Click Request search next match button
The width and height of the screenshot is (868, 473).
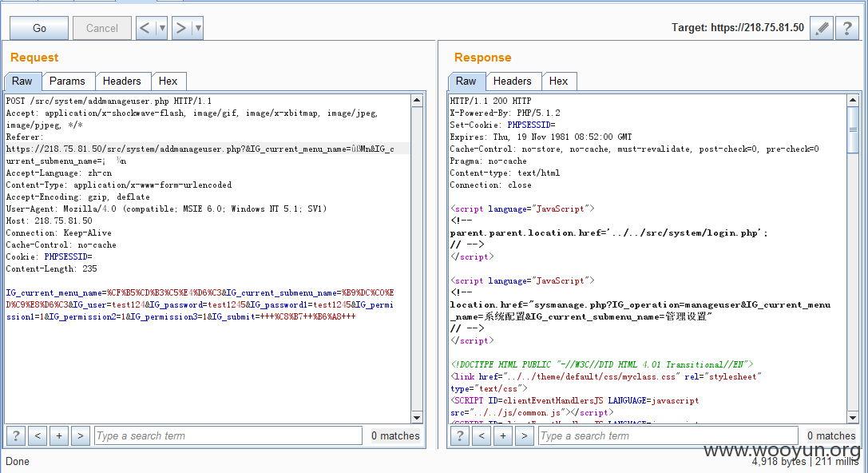(81, 436)
